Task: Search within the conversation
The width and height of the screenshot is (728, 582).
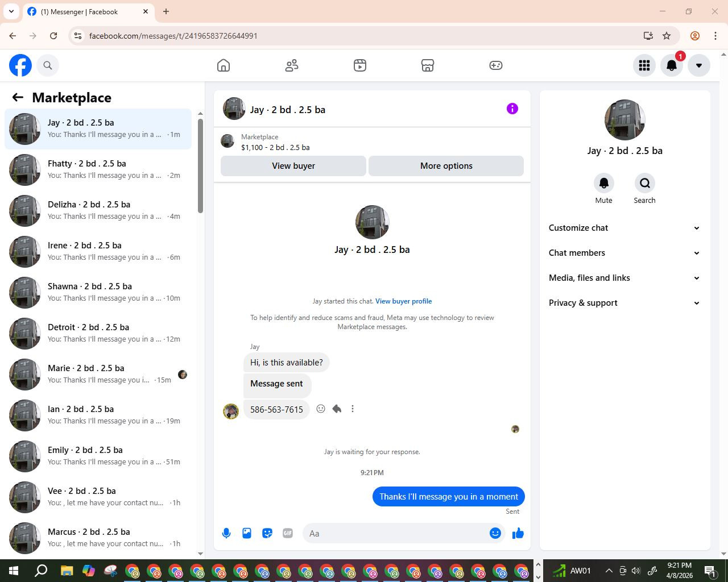Action: point(645,183)
